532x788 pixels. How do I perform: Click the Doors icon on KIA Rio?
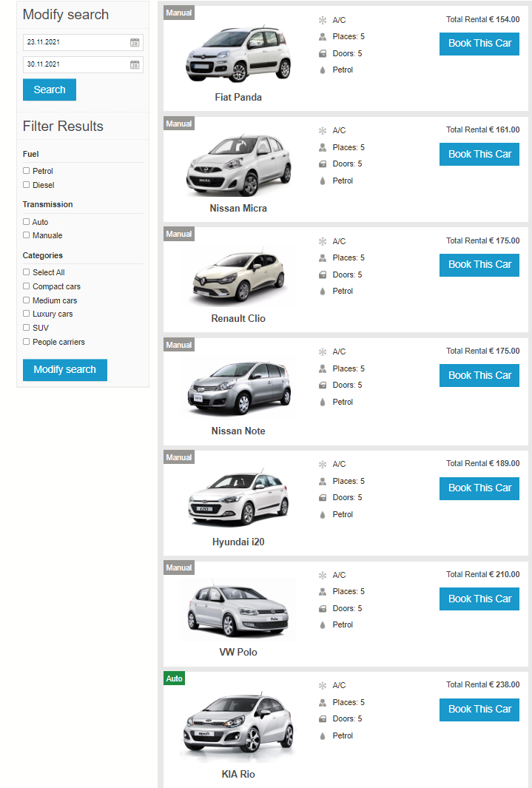[323, 719]
